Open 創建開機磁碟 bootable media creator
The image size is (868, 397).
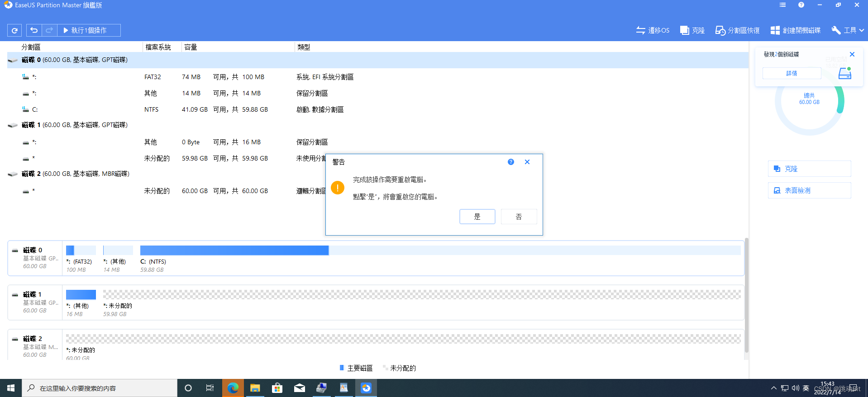(x=795, y=30)
